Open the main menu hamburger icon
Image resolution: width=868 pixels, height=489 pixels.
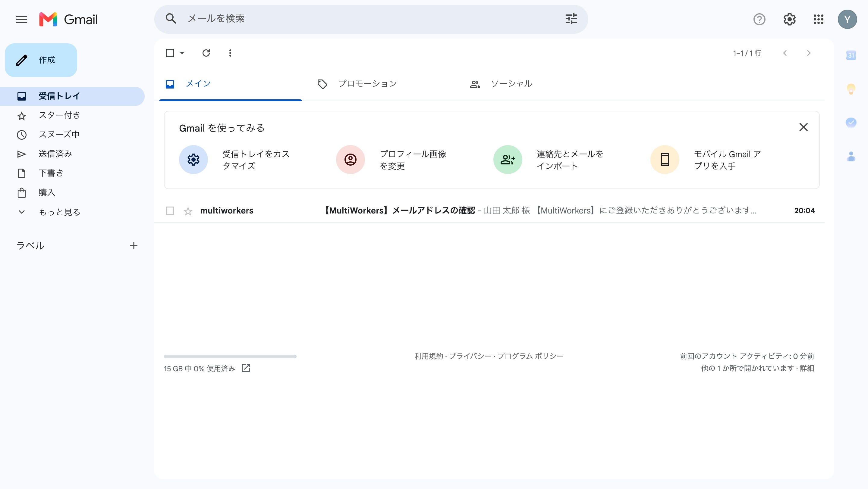tap(22, 19)
